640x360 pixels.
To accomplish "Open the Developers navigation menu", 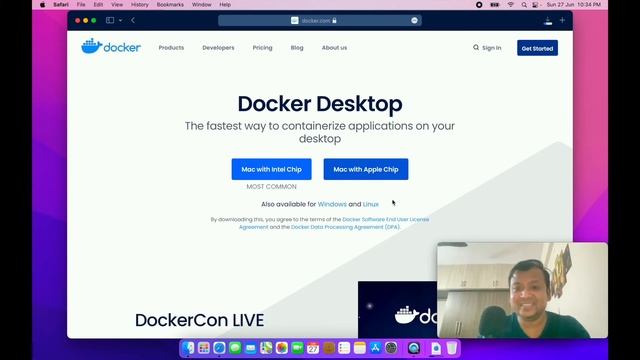I will click(218, 48).
